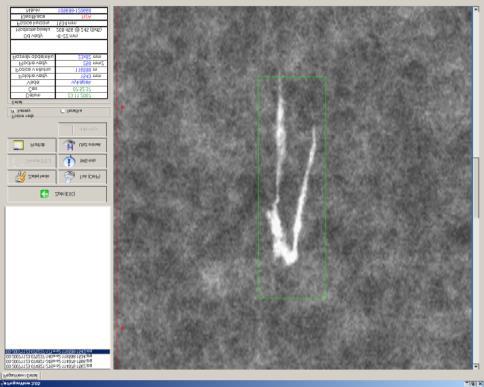Click the green arrow icon on the wide button
The image size is (484, 387).
(44, 194)
